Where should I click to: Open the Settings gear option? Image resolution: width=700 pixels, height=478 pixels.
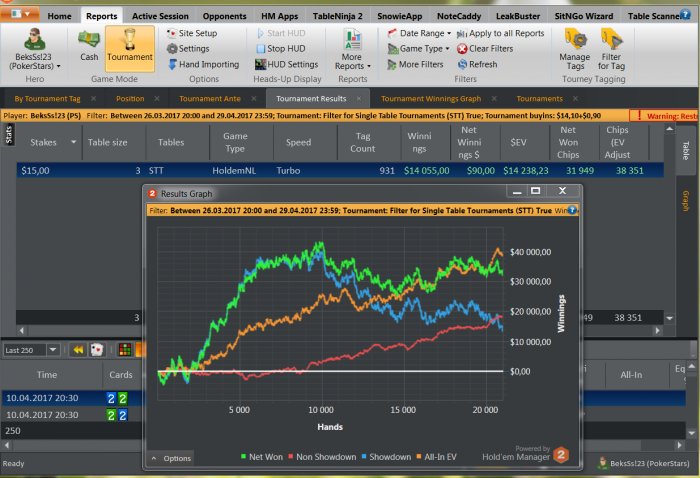[188, 49]
